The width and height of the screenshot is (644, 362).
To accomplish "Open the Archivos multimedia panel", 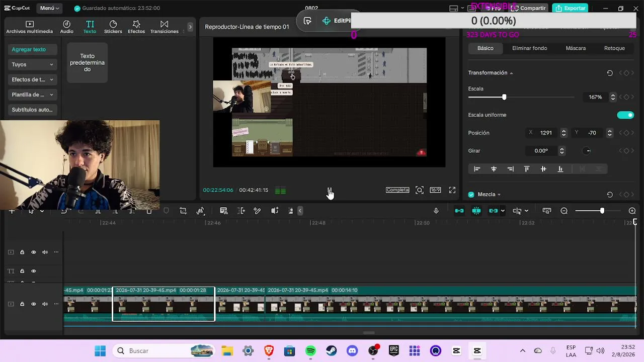I will point(29,27).
